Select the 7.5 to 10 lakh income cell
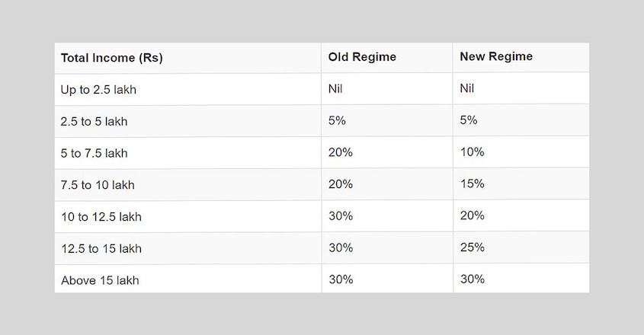 click(x=98, y=185)
